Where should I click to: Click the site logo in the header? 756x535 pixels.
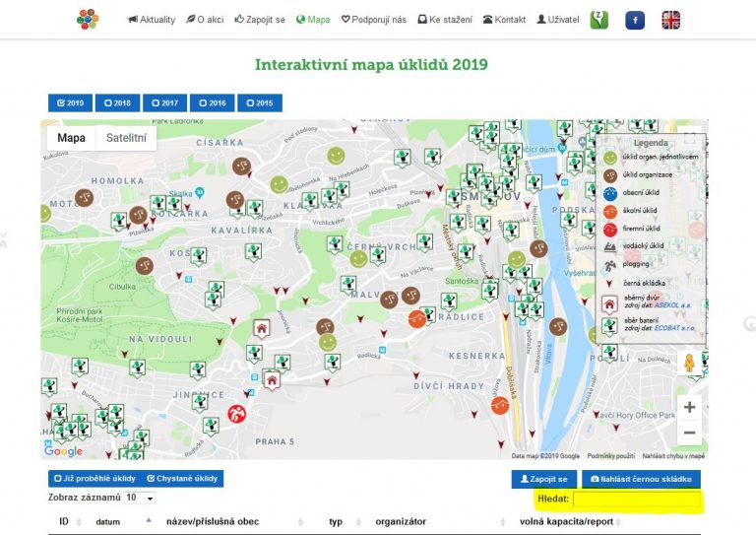click(x=88, y=20)
